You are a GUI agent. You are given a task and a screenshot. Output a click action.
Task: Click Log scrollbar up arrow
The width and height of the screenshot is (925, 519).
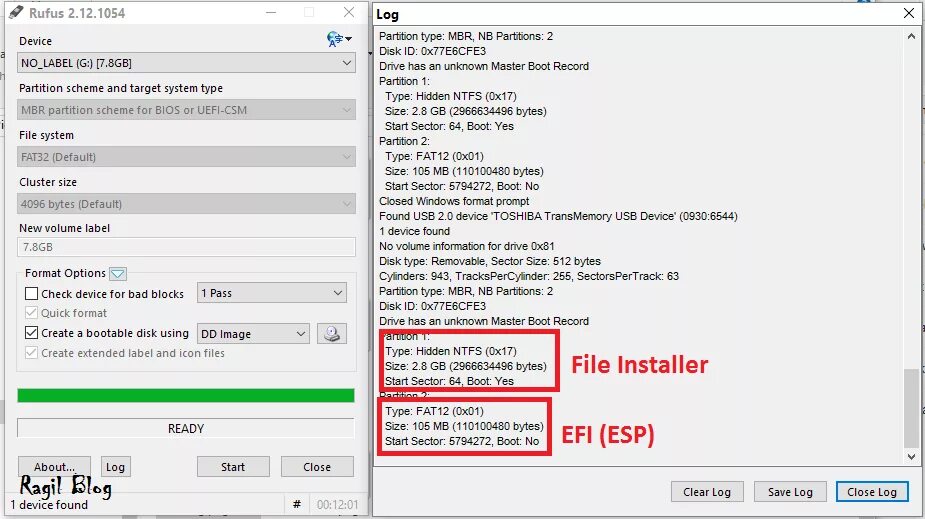911,37
